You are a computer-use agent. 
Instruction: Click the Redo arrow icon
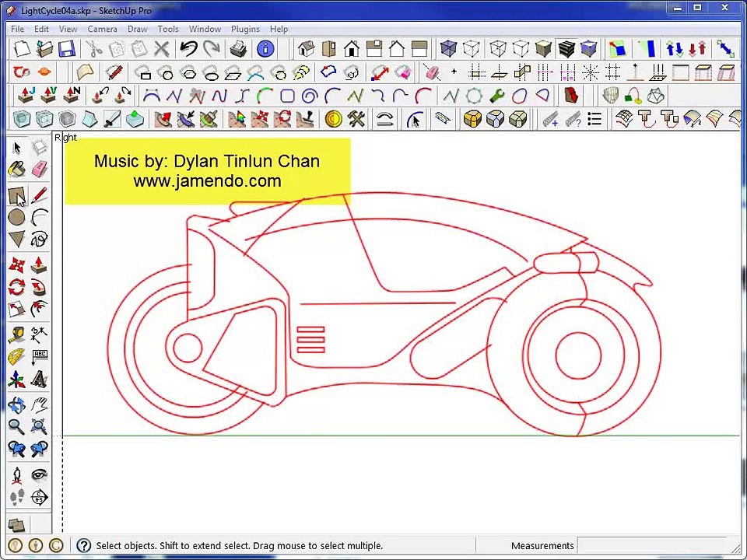(x=211, y=48)
